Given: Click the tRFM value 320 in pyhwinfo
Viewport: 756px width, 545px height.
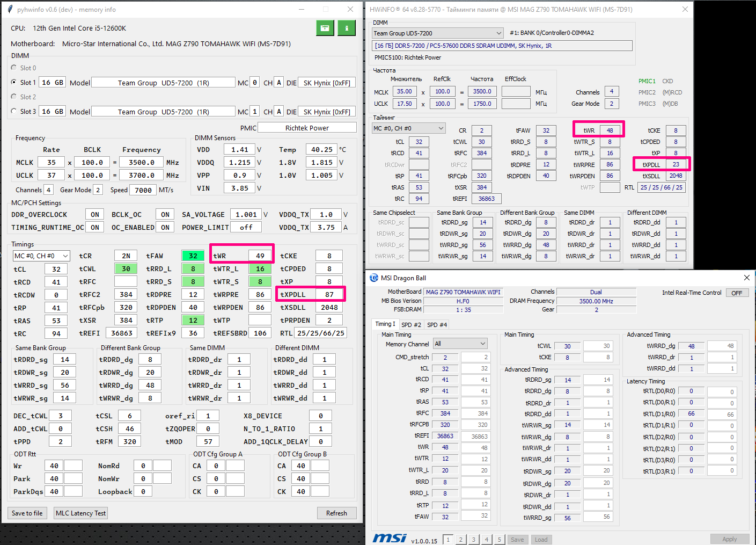Looking at the screenshot, I should point(130,441).
